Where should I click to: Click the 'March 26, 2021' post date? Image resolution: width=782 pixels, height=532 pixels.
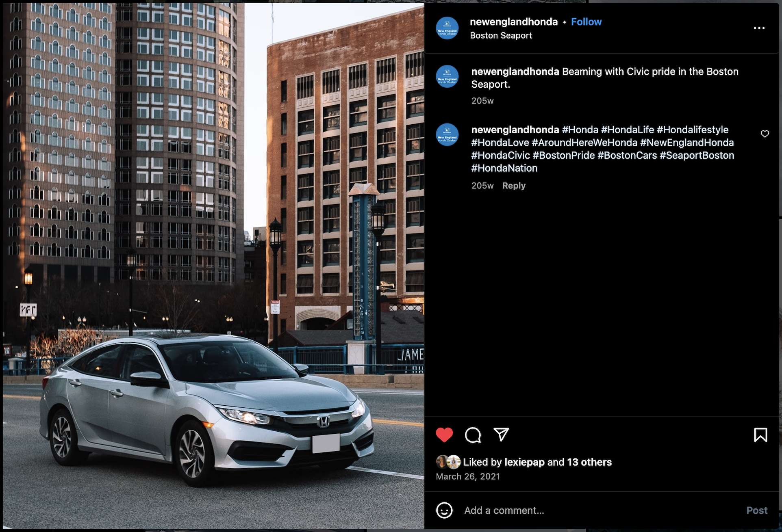click(x=468, y=476)
